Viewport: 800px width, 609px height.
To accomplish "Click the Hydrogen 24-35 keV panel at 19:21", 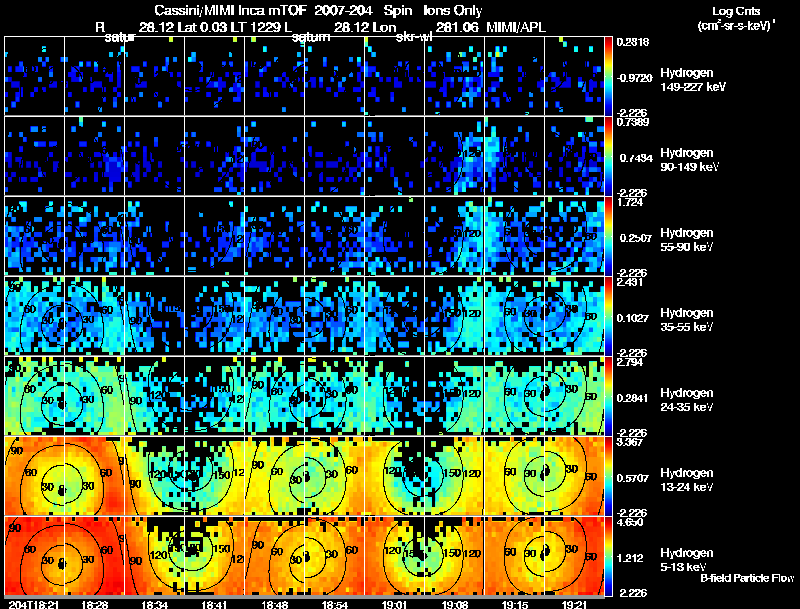I will tap(574, 396).
